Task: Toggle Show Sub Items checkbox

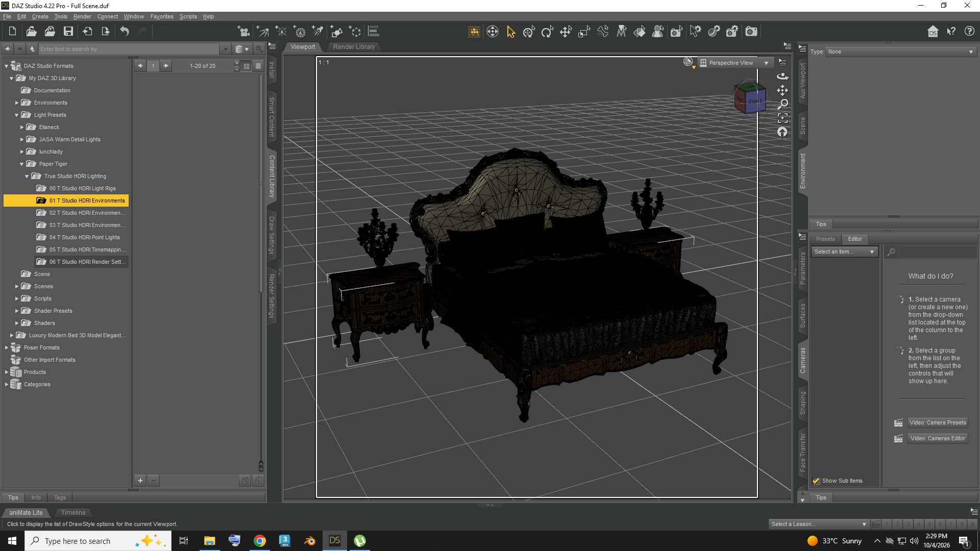Action: point(816,481)
